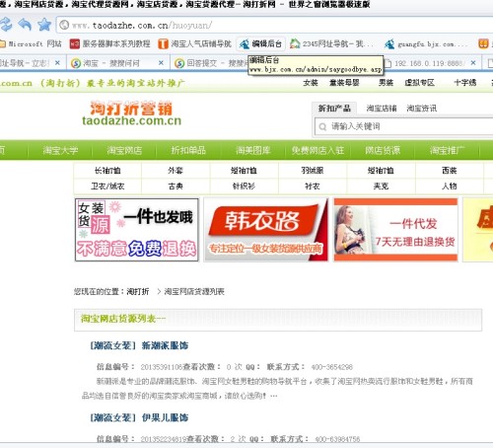Click the favorite star icon

[44, 25]
